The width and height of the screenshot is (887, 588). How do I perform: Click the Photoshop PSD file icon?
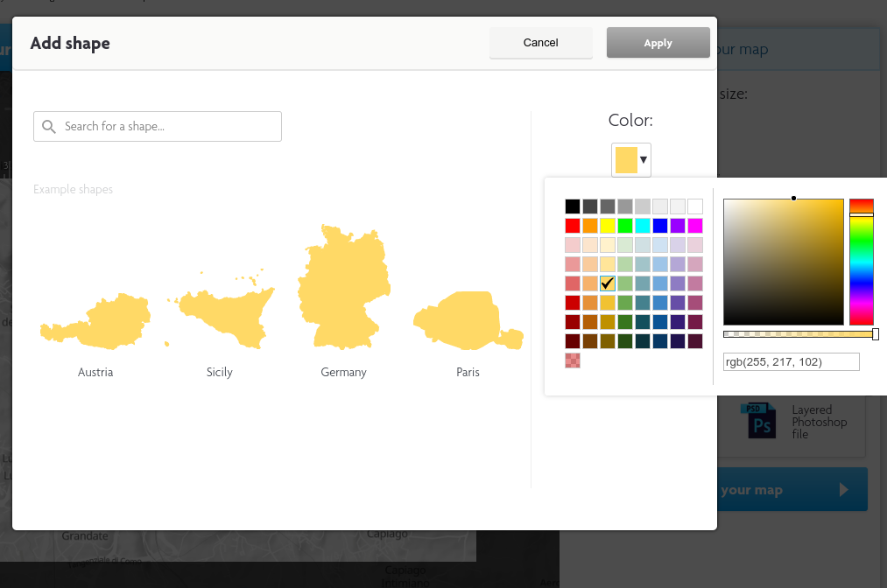757,421
